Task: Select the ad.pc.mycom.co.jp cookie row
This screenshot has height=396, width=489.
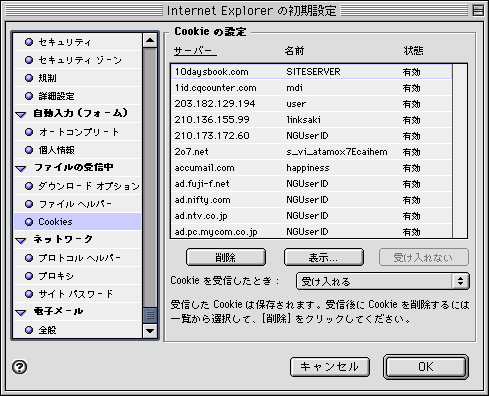Action: pyautogui.click(x=311, y=231)
